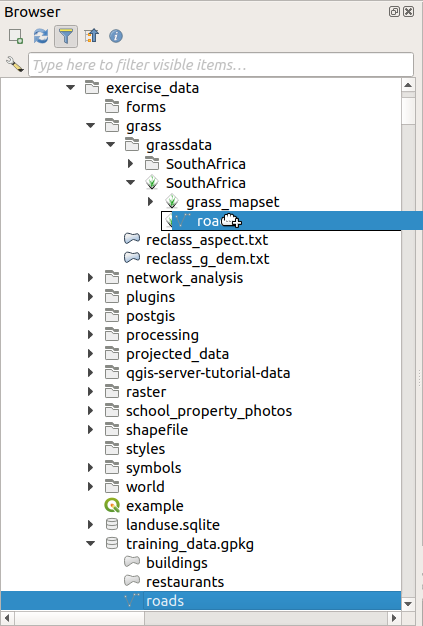Refresh the Browser panel
Image resolution: width=423 pixels, height=626 pixels.
tap(41, 36)
